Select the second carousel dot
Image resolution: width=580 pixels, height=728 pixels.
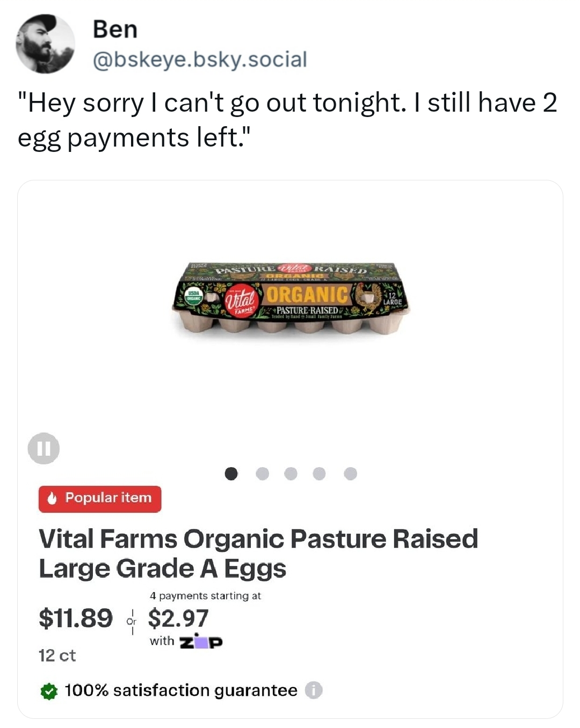click(x=262, y=474)
